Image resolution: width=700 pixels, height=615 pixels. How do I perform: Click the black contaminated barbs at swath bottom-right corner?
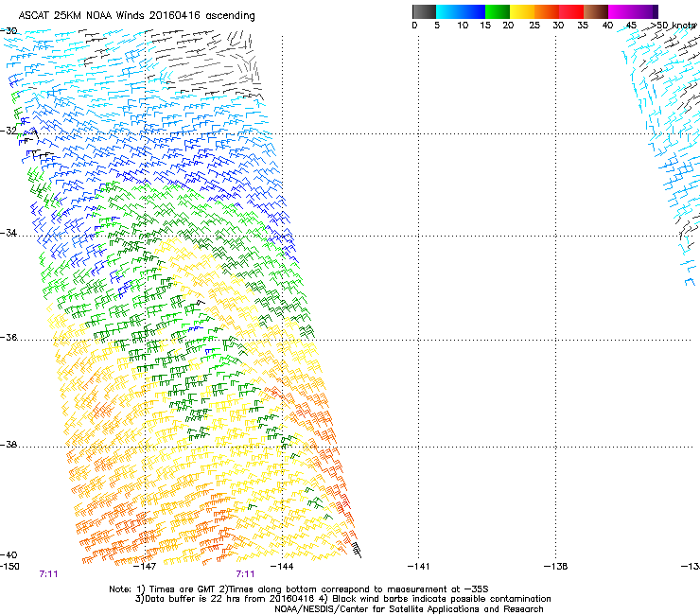(356, 550)
